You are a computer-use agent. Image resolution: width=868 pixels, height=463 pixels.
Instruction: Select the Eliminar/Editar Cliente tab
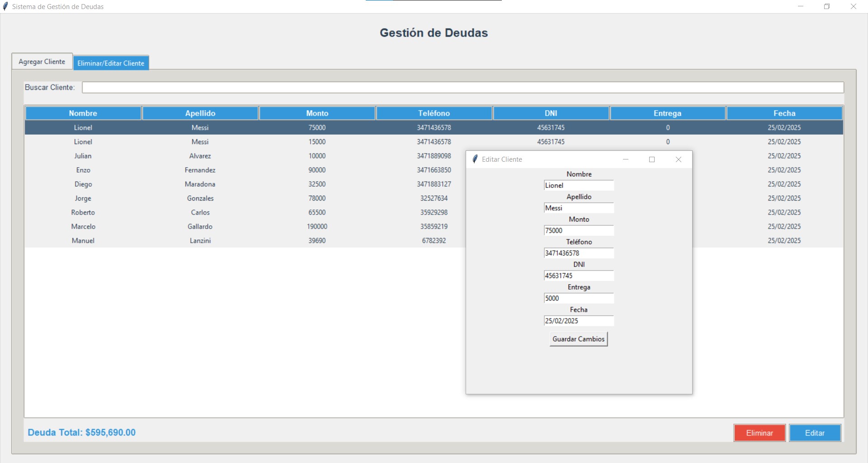point(111,63)
